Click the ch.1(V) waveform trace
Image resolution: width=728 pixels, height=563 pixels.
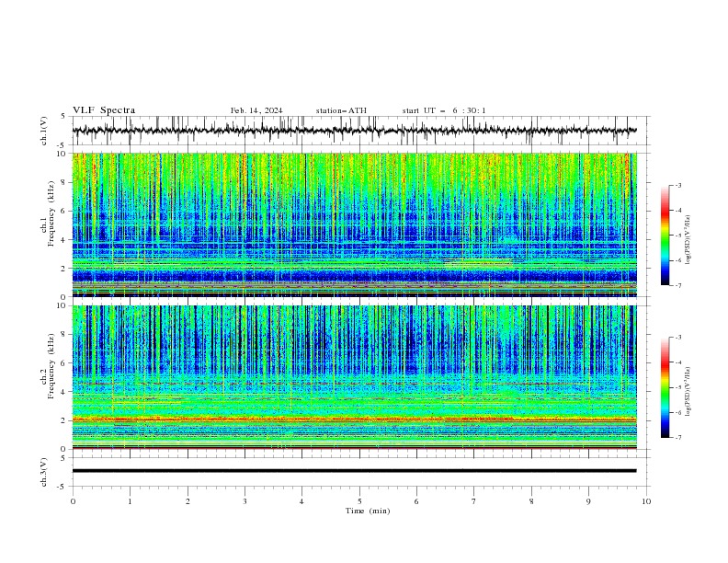(355, 131)
